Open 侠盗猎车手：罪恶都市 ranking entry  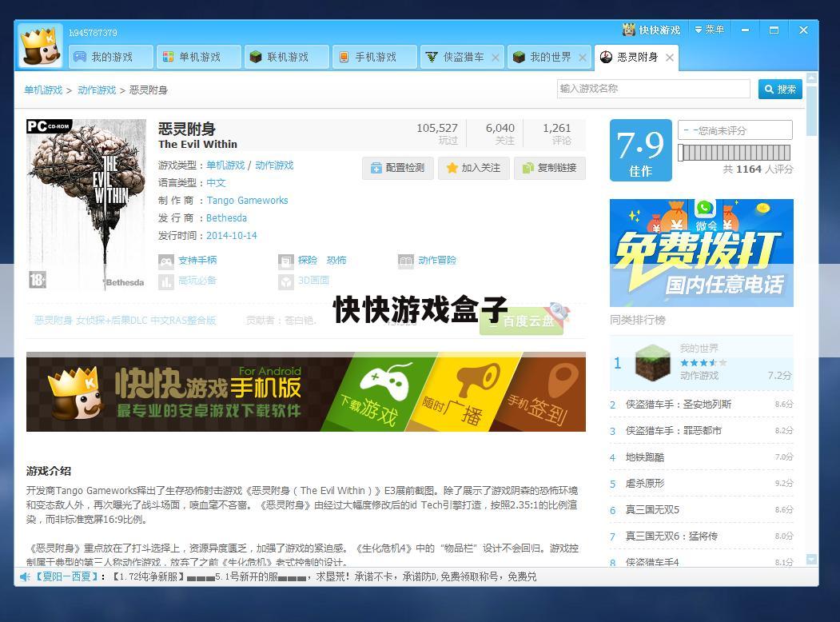point(701,431)
